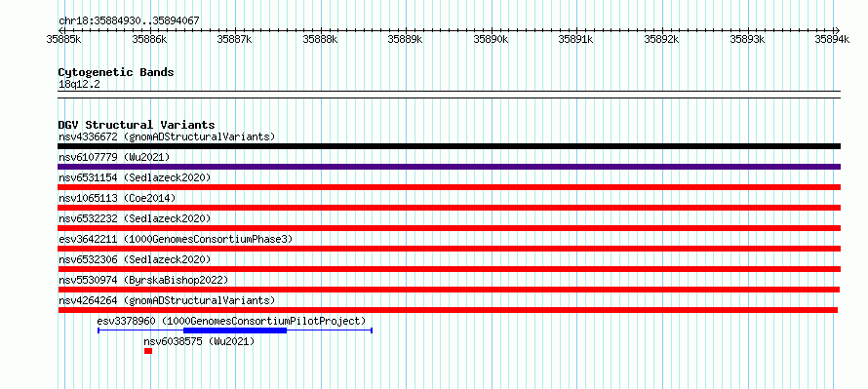Open the nsv4264264 (gnomADStructuralVariants) label
The width and height of the screenshot is (868, 389).
pos(167,300)
